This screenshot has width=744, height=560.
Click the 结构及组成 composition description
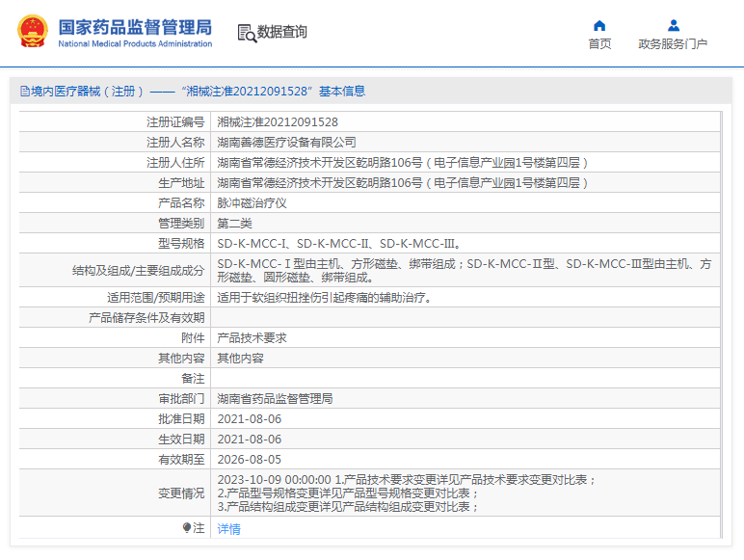[x=465, y=270]
